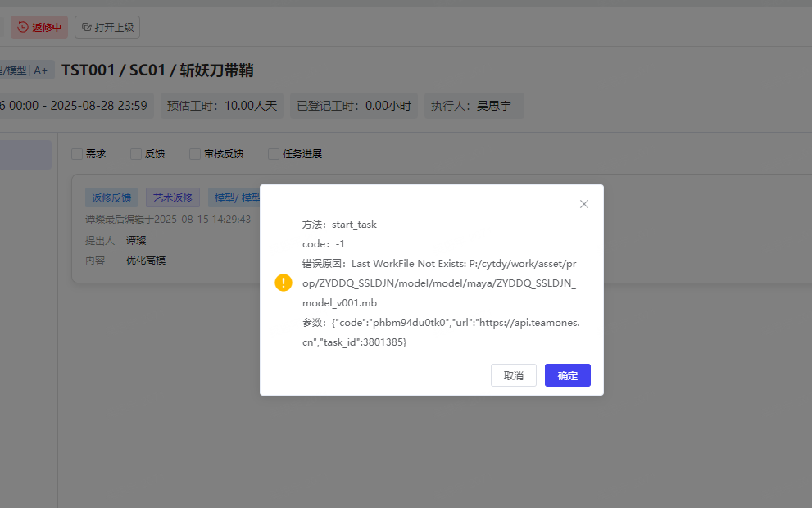Click the 打开上级 button text
This screenshot has height=508, width=812.
[114, 27]
